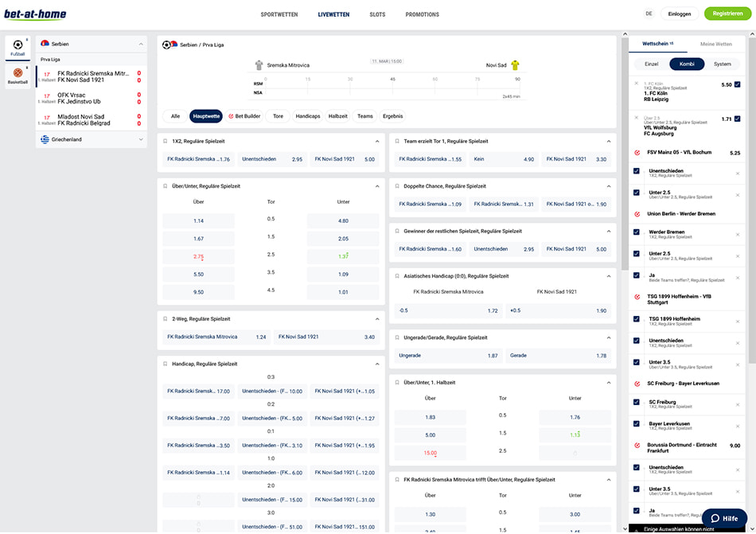The height and width of the screenshot is (534, 756).
Task: Bookmark the Über/Unter, Reguläre Spielzeit market
Action: (166, 186)
